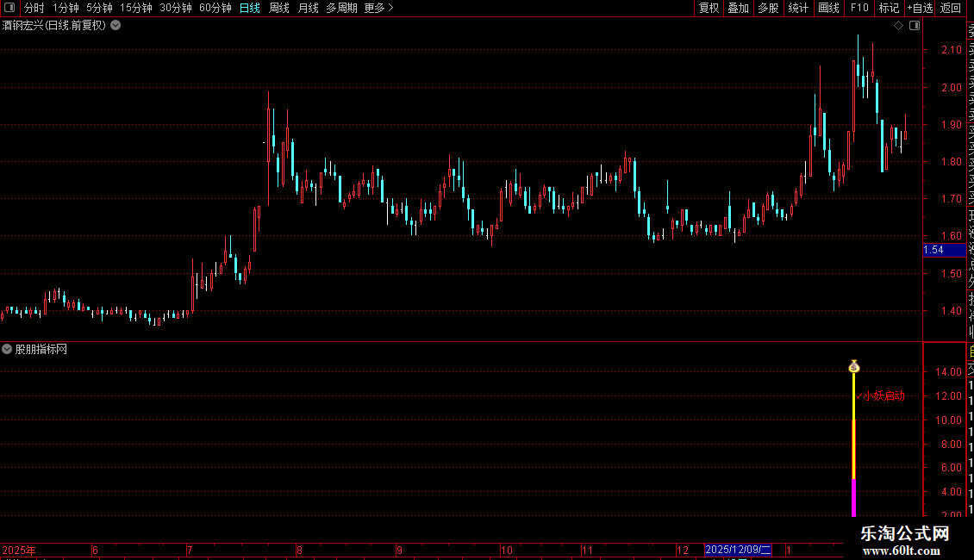The image size is (974, 560).
Task: Switch to 周线 weekly chart
Action: (279, 8)
